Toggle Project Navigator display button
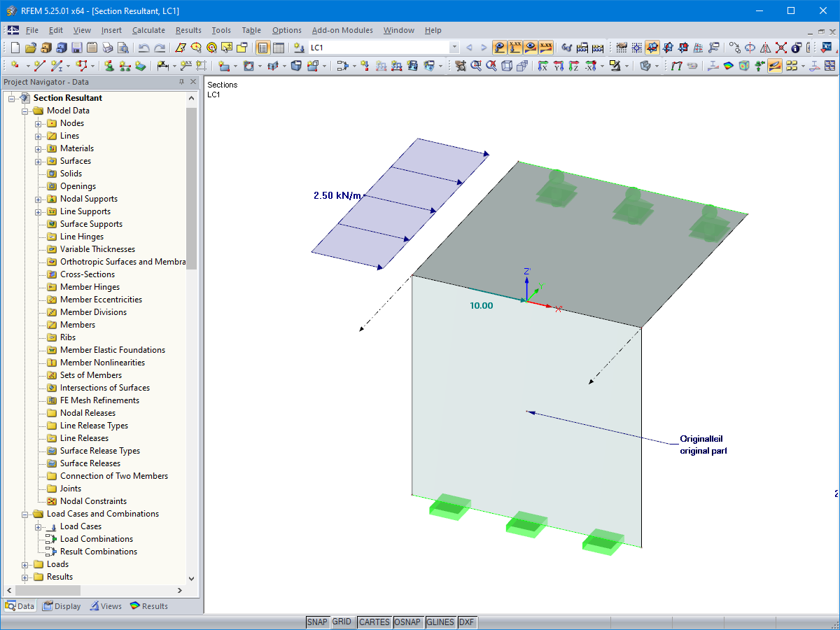840x630 pixels. pyautogui.click(x=262, y=48)
